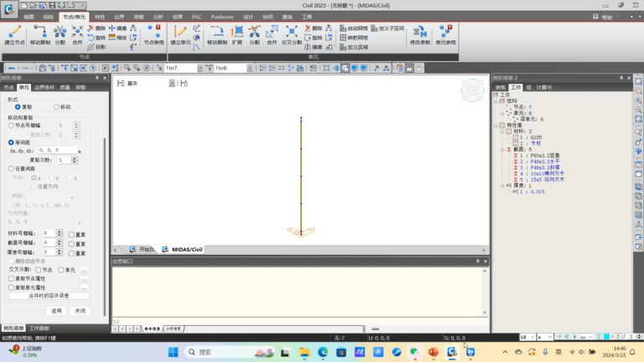Click the save icon in quick access bar
This screenshot has width=644, height=362.
[52, 5]
